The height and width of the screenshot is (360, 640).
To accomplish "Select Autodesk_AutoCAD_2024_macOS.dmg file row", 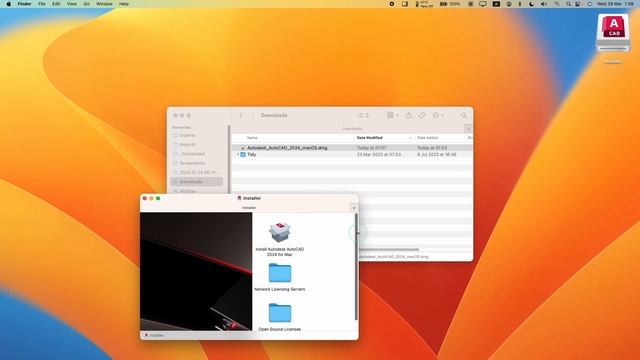I will (x=352, y=148).
